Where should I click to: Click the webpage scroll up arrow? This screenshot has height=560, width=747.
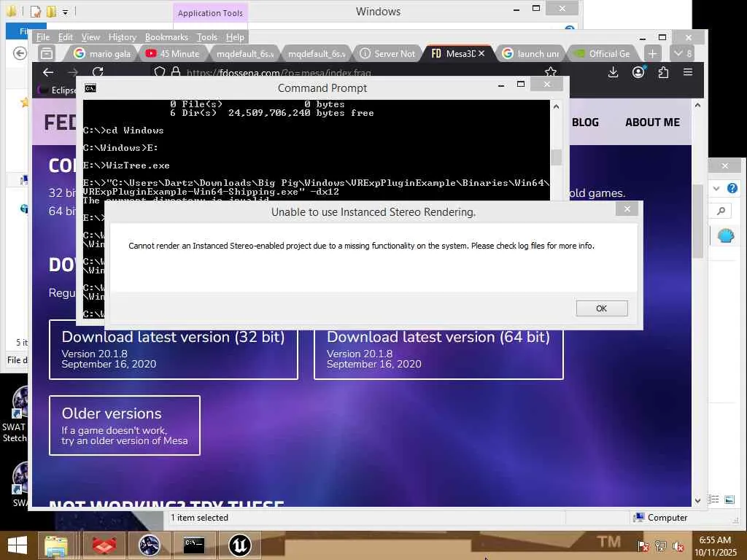(697, 105)
